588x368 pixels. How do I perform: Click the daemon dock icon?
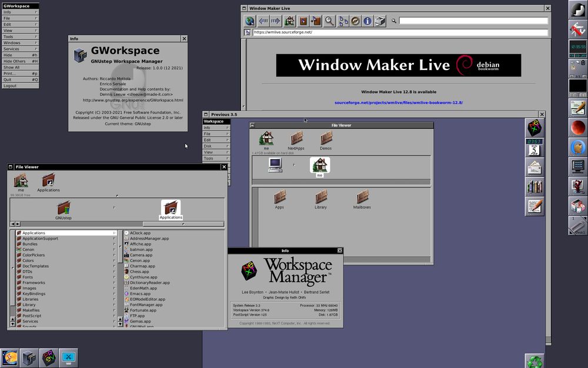click(x=578, y=186)
